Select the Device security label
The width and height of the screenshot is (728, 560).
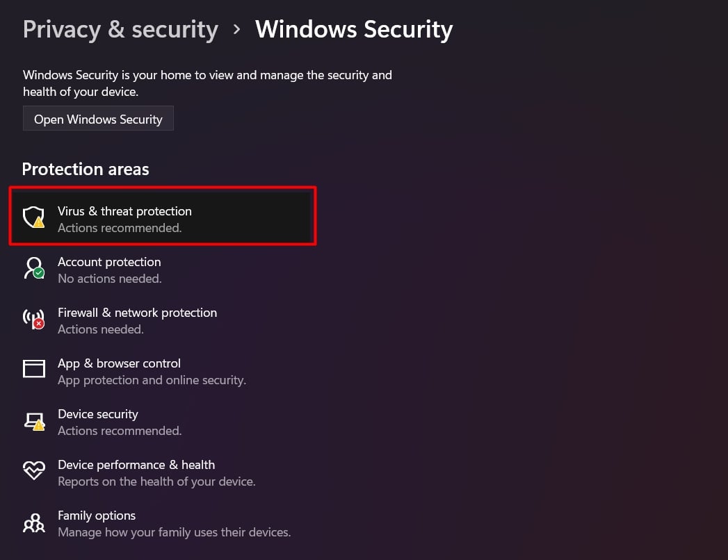[x=98, y=414]
